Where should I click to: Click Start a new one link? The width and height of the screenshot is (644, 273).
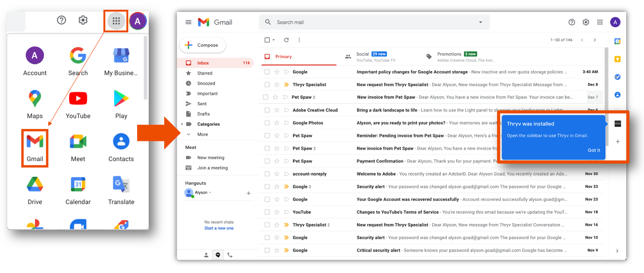click(x=219, y=228)
